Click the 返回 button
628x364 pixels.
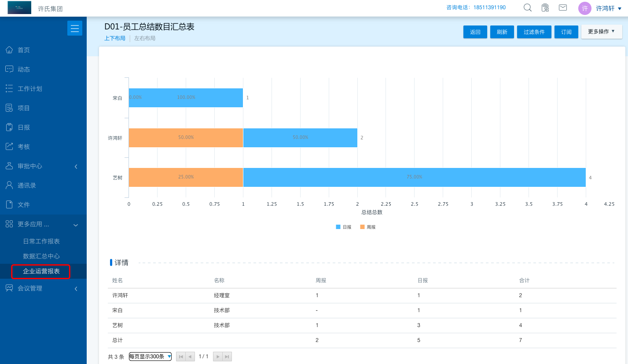click(x=475, y=32)
